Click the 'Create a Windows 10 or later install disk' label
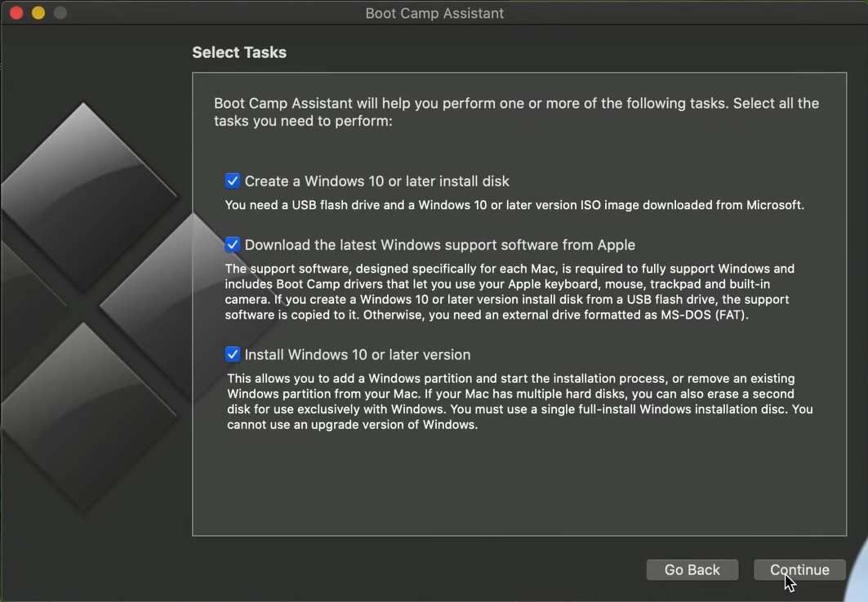Viewport: 868px width, 602px height. (x=376, y=181)
